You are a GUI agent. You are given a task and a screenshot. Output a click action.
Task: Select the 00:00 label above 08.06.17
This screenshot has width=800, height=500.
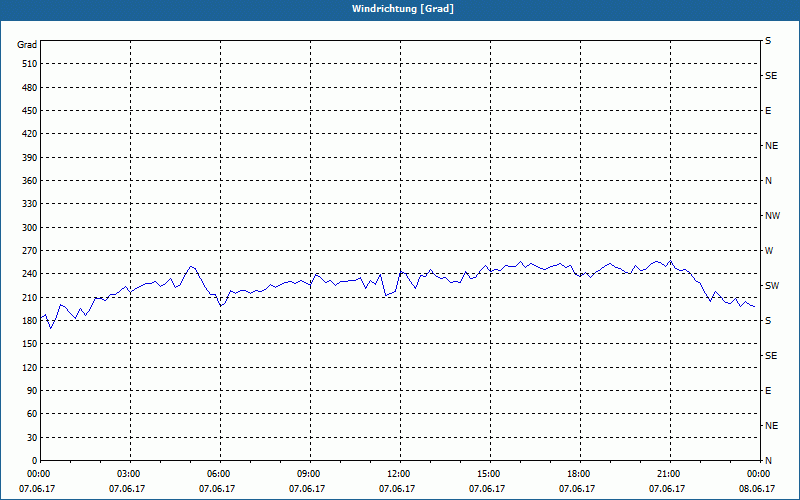[759, 474]
